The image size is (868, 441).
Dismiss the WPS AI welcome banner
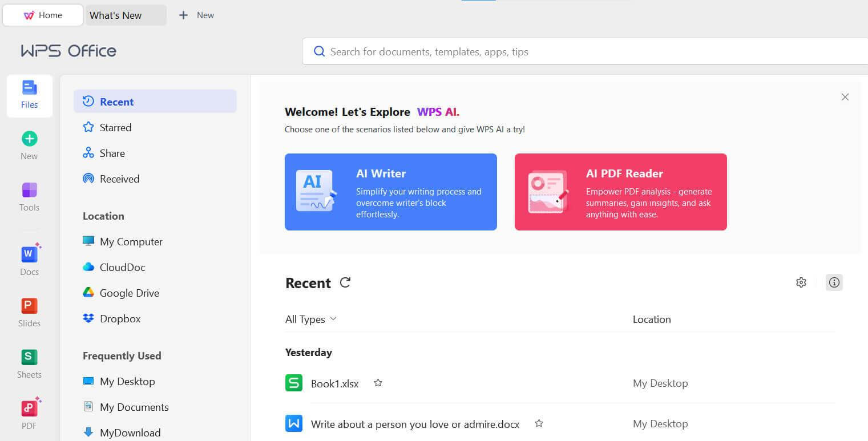845,97
